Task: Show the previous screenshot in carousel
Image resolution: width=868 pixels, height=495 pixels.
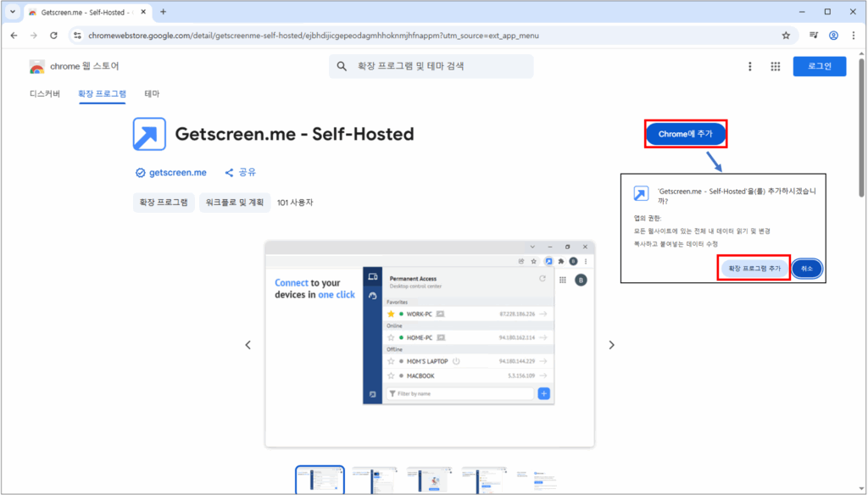Action: pyautogui.click(x=248, y=345)
